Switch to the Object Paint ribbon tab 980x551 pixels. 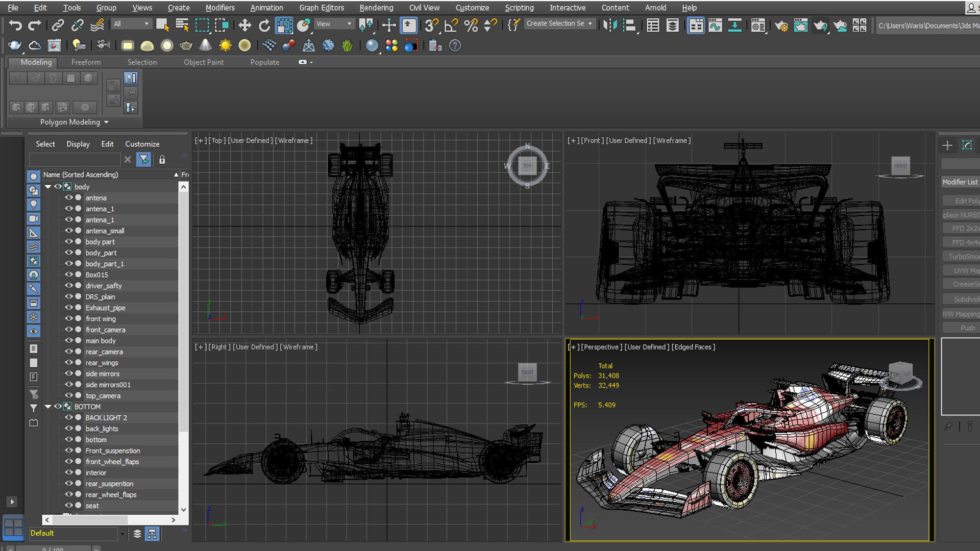point(204,62)
